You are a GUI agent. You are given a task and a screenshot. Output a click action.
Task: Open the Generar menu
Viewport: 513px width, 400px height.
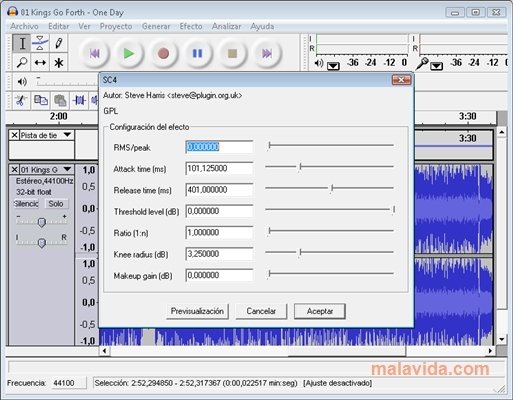coord(156,26)
